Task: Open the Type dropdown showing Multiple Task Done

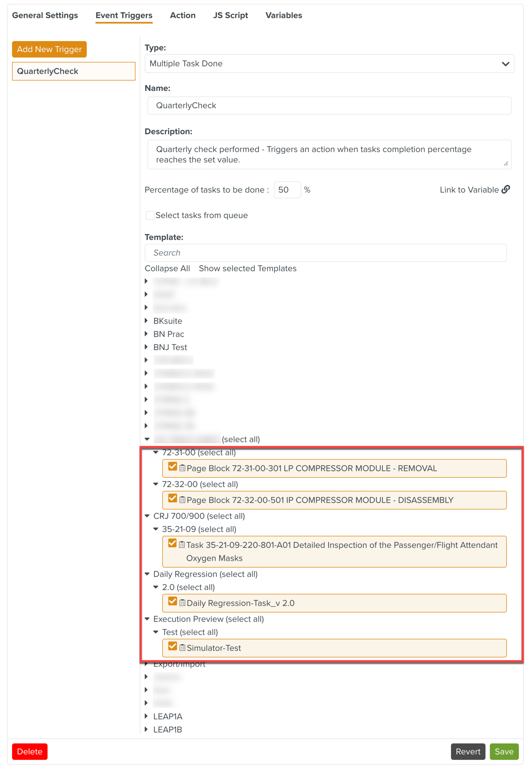Action: pyautogui.click(x=329, y=63)
